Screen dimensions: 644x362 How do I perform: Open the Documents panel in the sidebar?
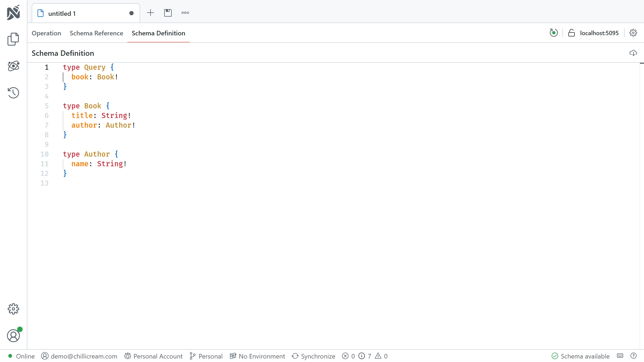coord(13,39)
